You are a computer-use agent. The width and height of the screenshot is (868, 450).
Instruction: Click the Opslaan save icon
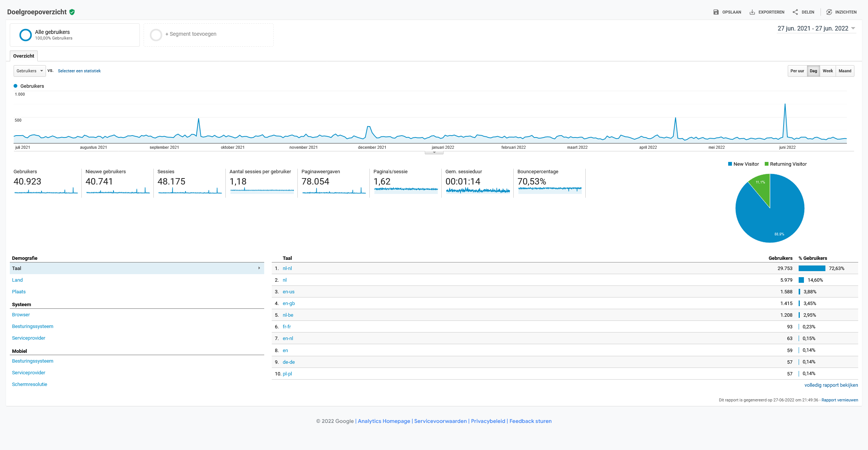coord(716,12)
